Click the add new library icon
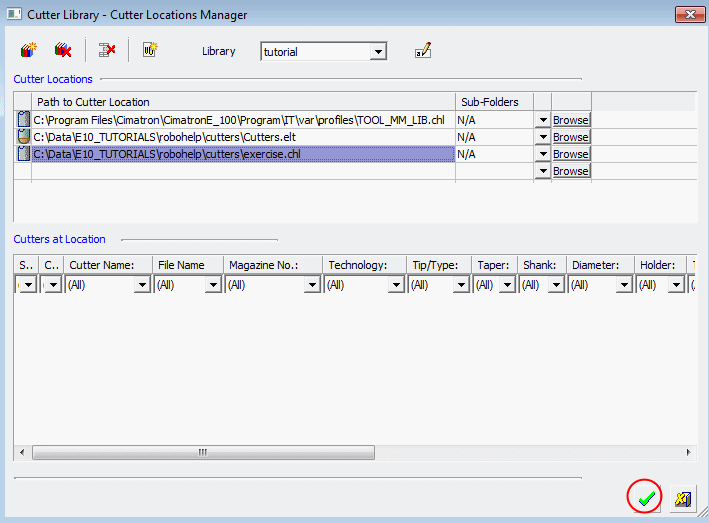This screenshot has width=709, height=523. [x=28, y=50]
